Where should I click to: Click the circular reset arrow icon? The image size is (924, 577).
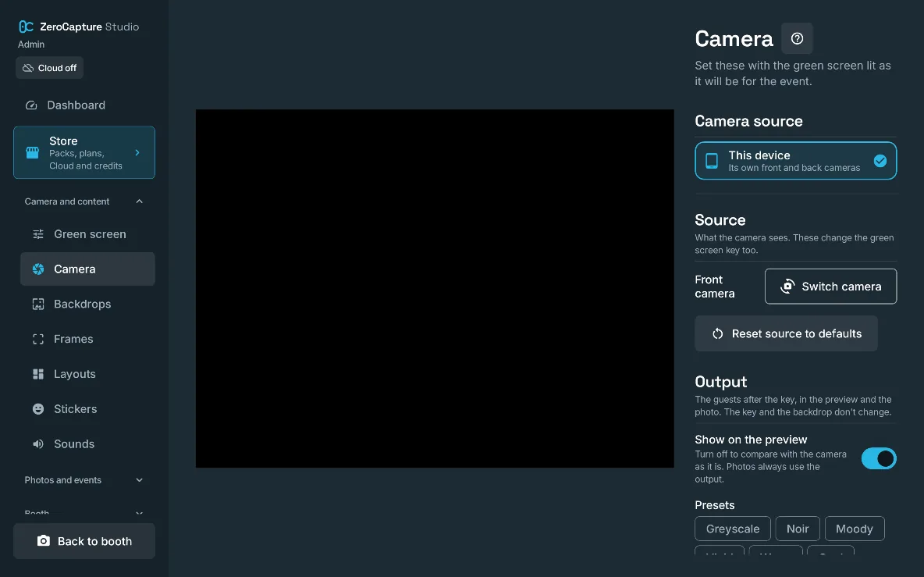[717, 333]
